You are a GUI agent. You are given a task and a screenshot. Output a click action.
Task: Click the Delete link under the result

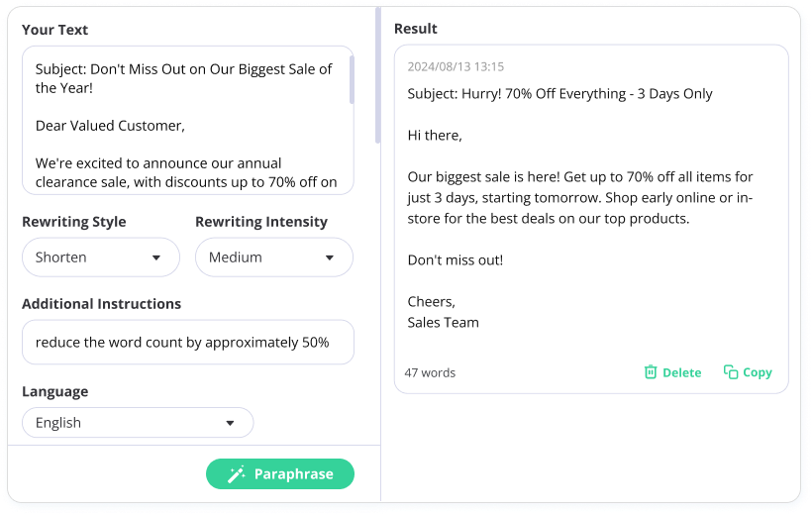(x=681, y=372)
